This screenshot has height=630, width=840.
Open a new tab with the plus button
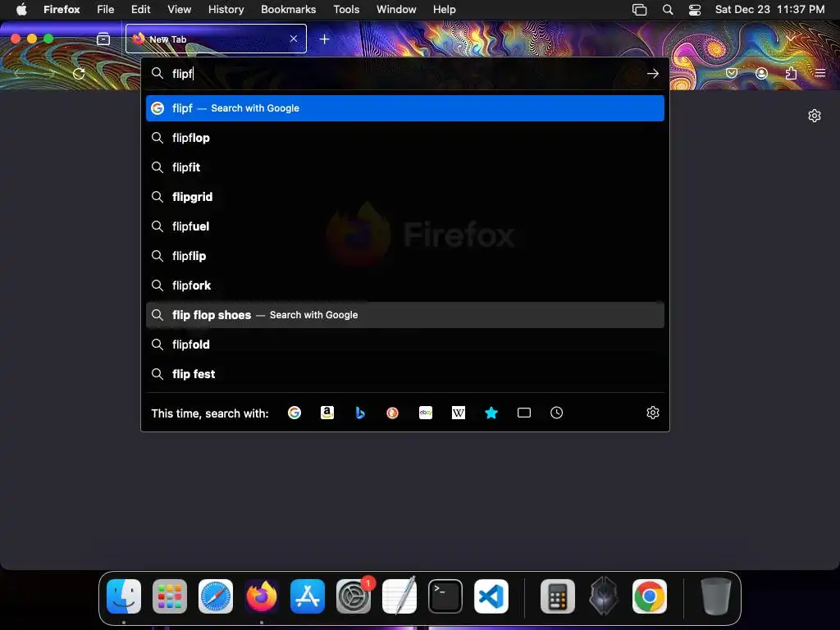pos(324,39)
